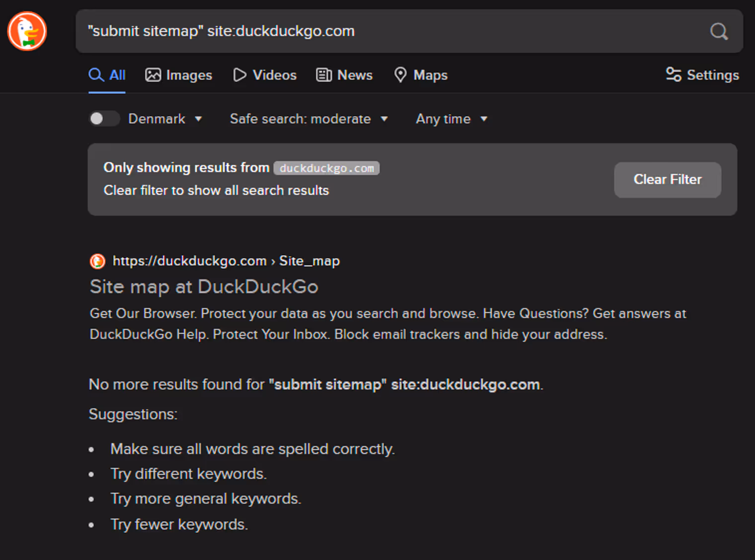The height and width of the screenshot is (560, 755).
Task: Click the Try different keywords suggestion
Action: 189,474
